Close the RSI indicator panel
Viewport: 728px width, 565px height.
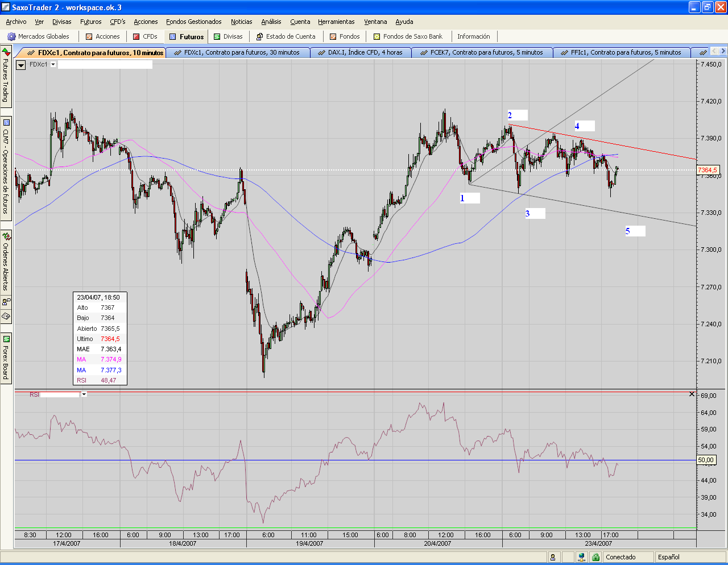pos(692,394)
